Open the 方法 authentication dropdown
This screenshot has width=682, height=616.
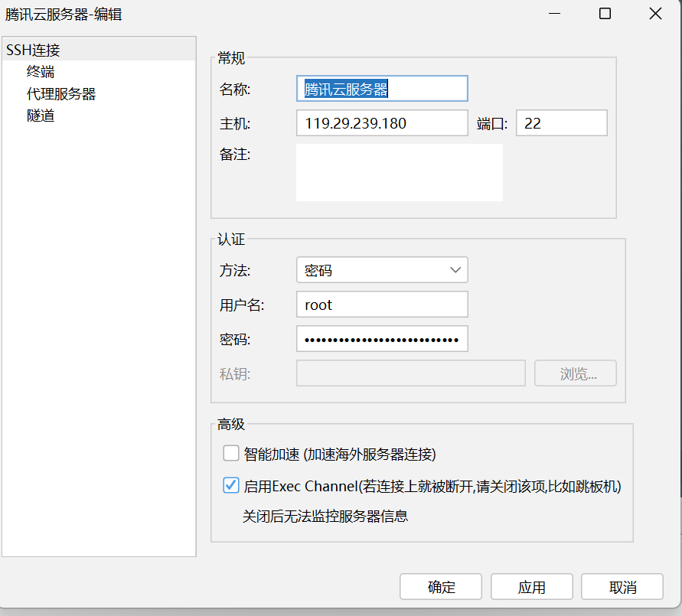pos(382,270)
